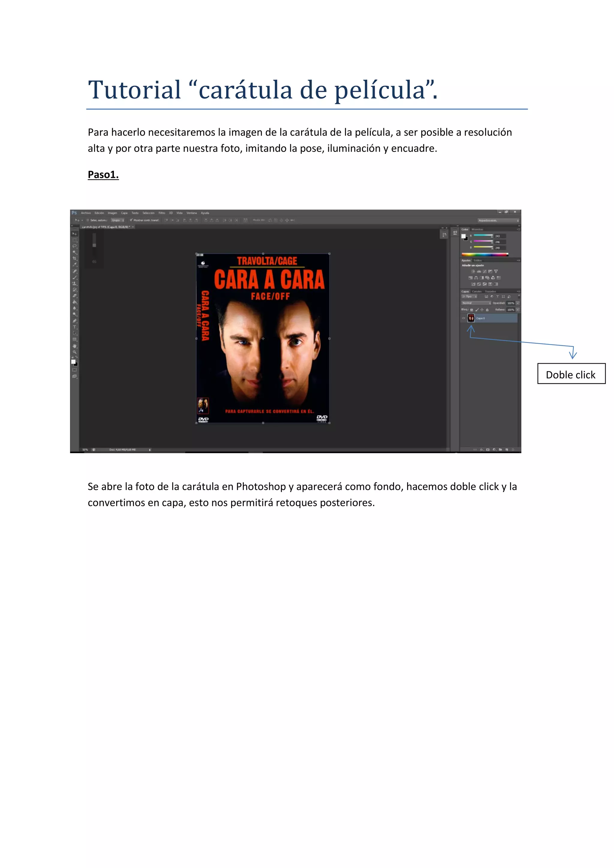This screenshot has height=868, width=614.
Task: Open the Normal blend mode dropdown
Action: 475,303
